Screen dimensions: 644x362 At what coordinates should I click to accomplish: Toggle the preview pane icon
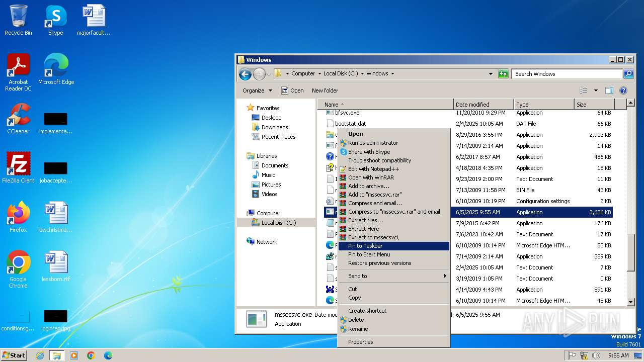coord(609,90)
